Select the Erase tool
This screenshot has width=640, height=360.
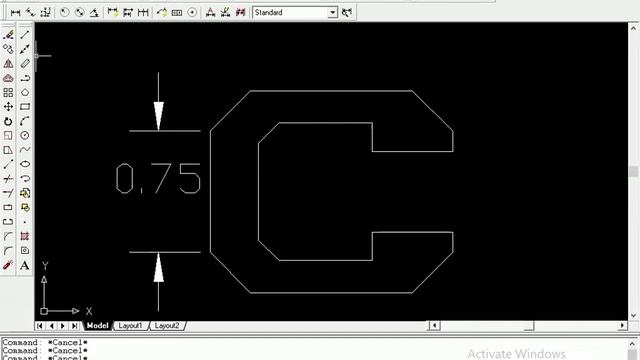point(8,35)
